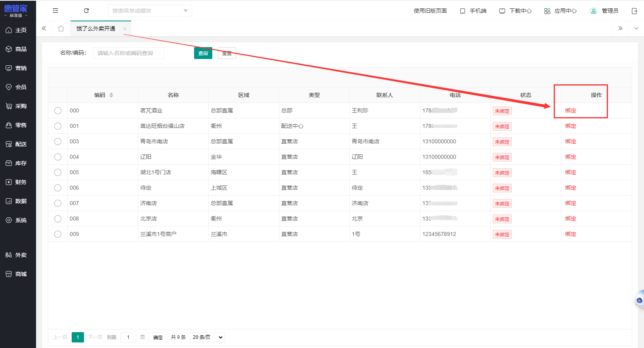
Task: Select the radio button for 青岛市南店
Action: 58,141
